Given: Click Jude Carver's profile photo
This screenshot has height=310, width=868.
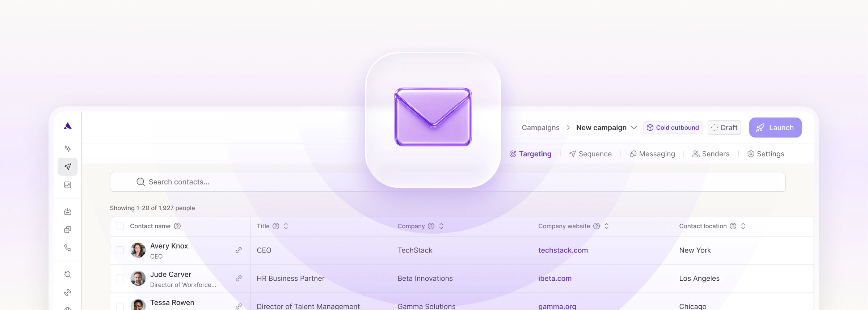Looking at the screenshot, I should [x=138, y=279].
